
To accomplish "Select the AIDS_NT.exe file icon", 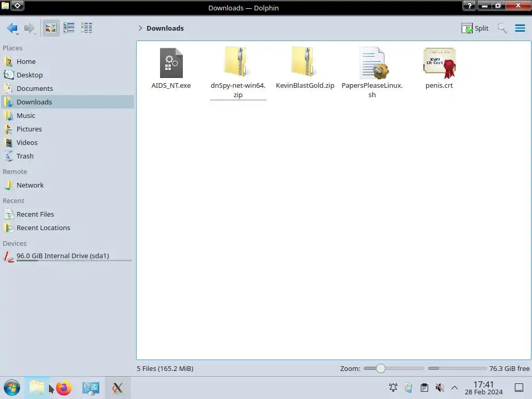I will [x=171, y=63].
